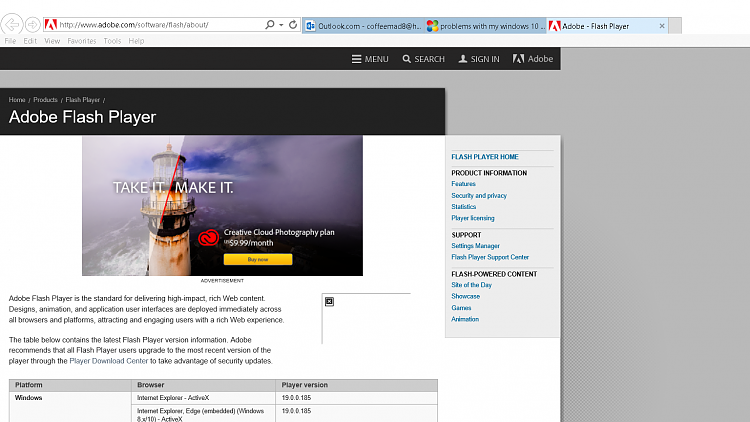Open the Flash Player Support Center link
The height and width of the screenshot is (422, 750).
pos(490,257)
